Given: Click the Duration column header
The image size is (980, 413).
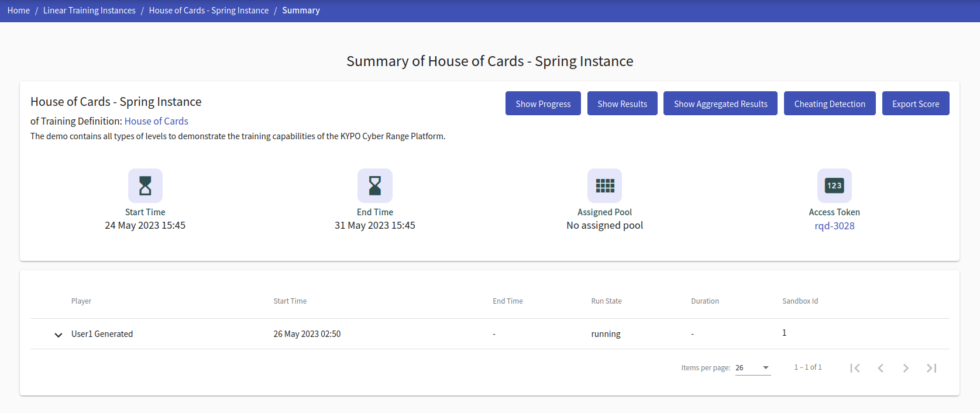Looking at the screenshot, I should 705,301.
